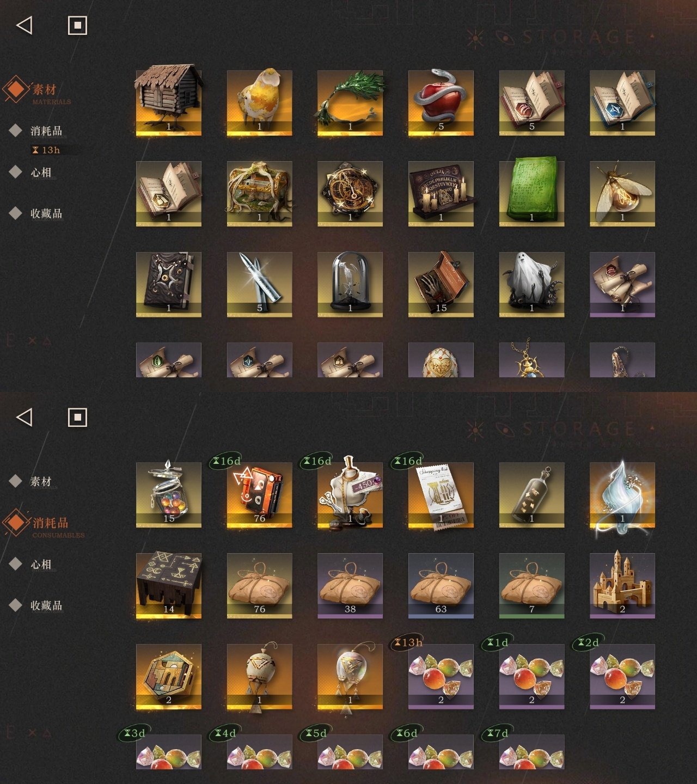Select the shopping list ticket with 16d timer
The image size is (697, 784).
(441, 494)
